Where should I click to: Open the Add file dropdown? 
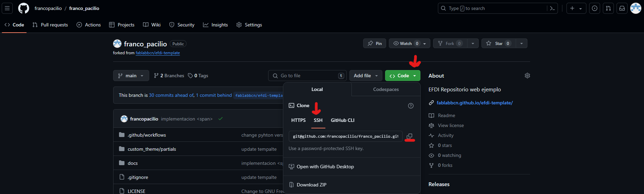pyautogui.click(x=366, y=76)
